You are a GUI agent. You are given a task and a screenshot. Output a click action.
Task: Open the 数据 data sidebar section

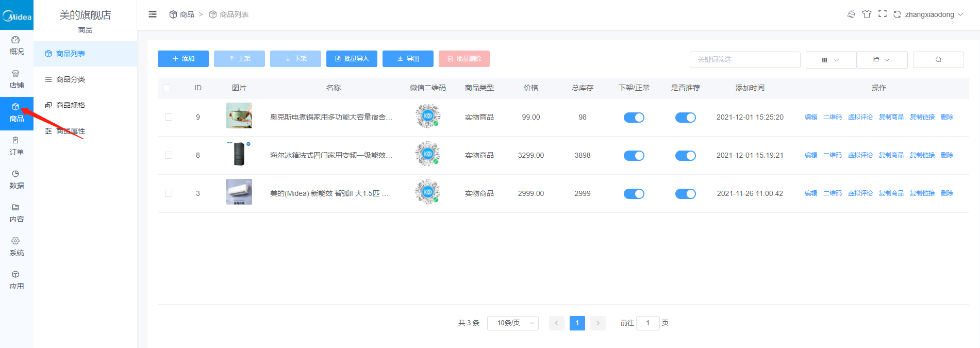(16, 180)
